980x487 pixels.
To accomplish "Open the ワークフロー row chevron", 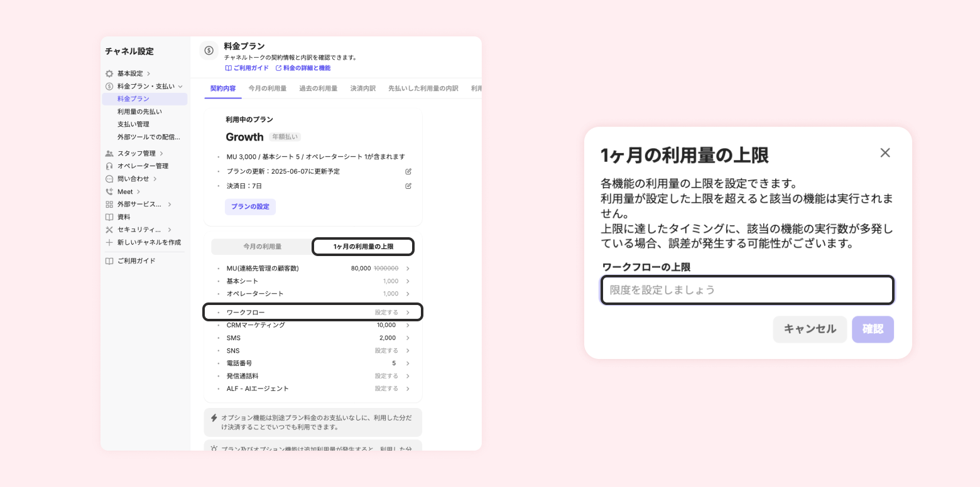I will point(408,313).
